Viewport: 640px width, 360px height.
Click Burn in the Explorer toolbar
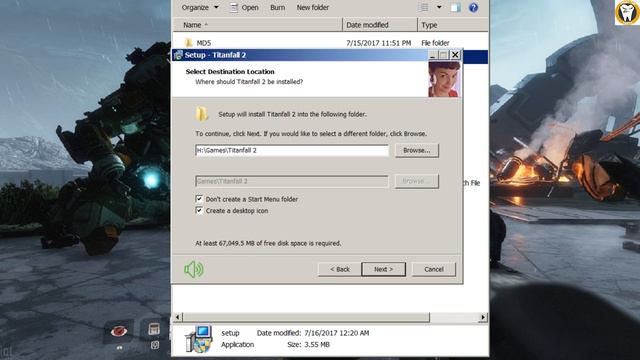click(x=278, y=7)
